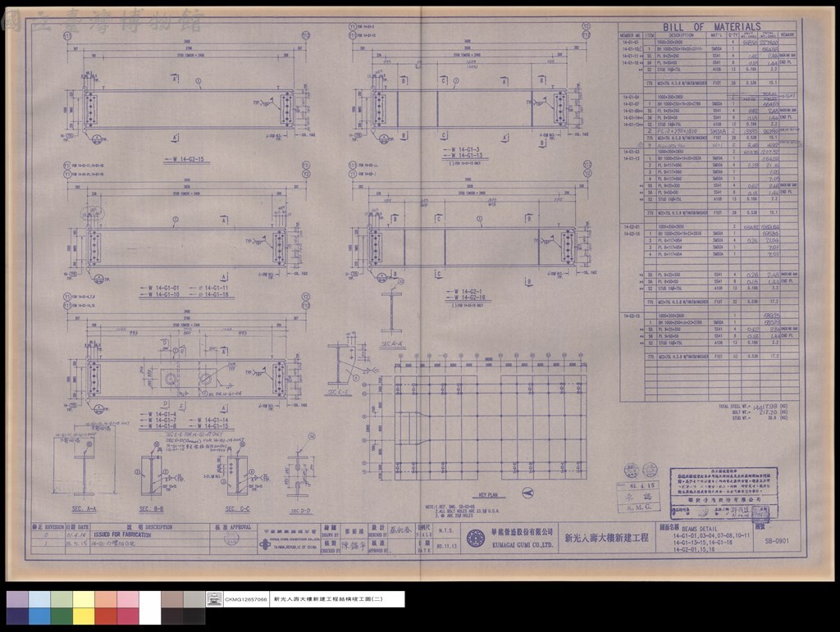Viewport: 840px width, 632px height.
Task: Pick the dark green color swatch
Action: pyautogui.click(x=62, y=616)
